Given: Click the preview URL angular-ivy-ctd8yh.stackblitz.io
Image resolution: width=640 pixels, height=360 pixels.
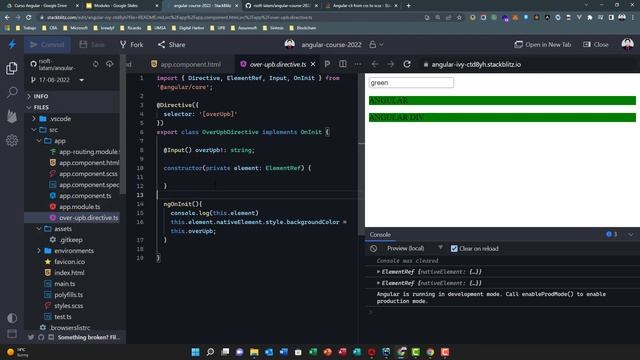Looking at the screenshot, I should tap(476, 64).
